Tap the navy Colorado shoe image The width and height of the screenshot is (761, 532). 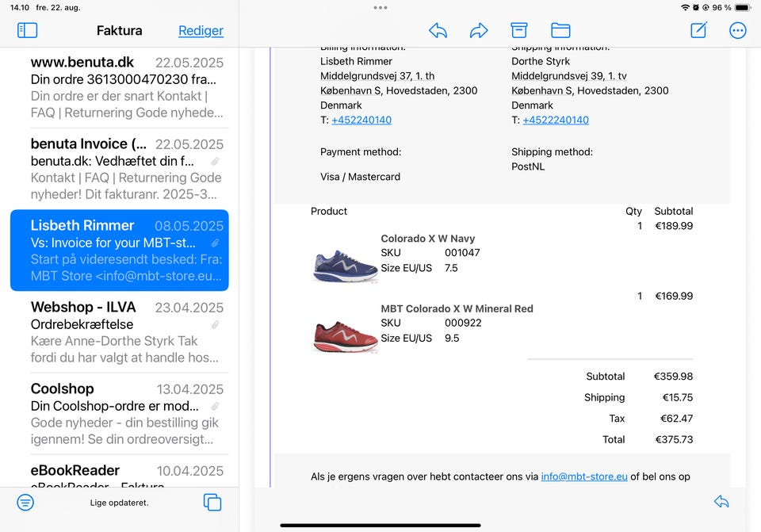tap(345, 265)
